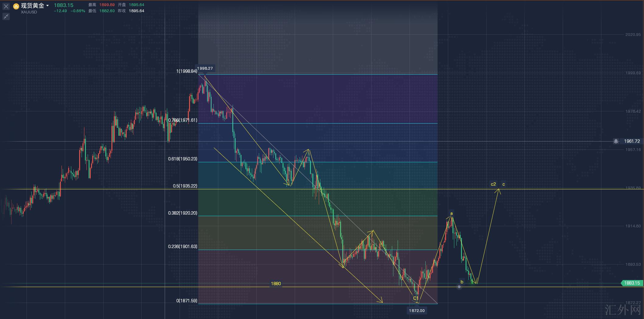Click the 最高 value 1899.89
This screenshot has height=319, width=644.
click(107, 5)
